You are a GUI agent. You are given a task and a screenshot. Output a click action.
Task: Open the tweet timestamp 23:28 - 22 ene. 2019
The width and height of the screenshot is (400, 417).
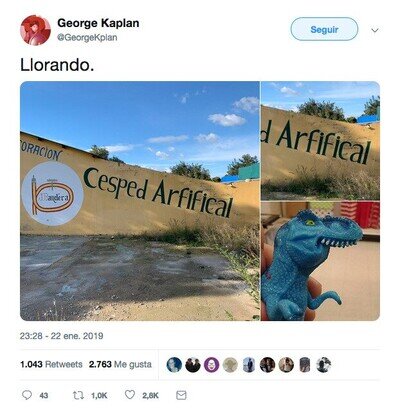click(x=61, y=336)
